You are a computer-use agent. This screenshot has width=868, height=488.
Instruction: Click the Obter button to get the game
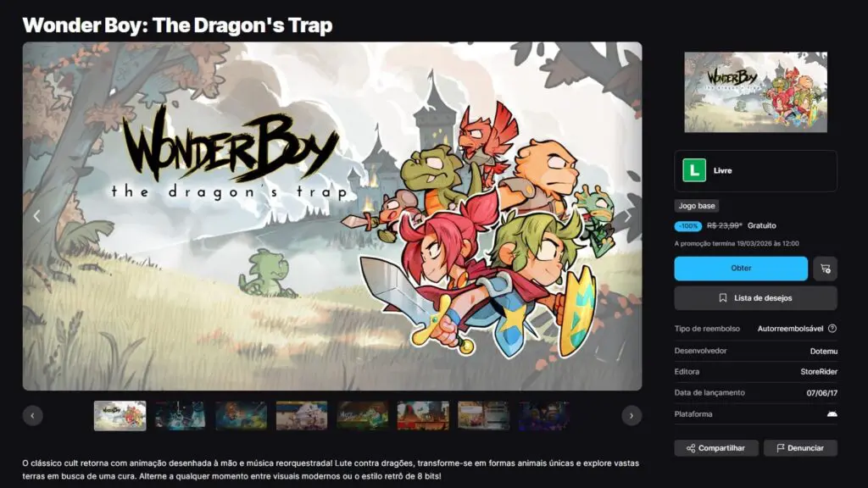(x=741, y=269)
